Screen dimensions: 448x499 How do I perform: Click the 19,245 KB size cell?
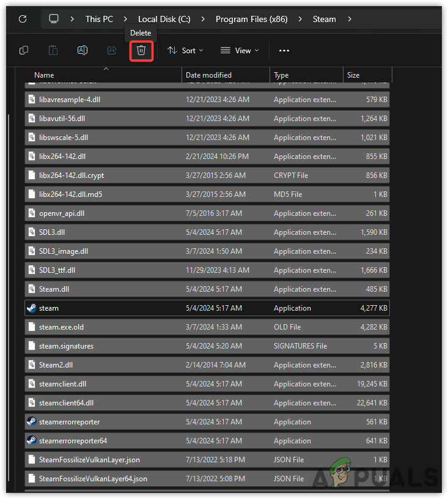pos(372,384)
